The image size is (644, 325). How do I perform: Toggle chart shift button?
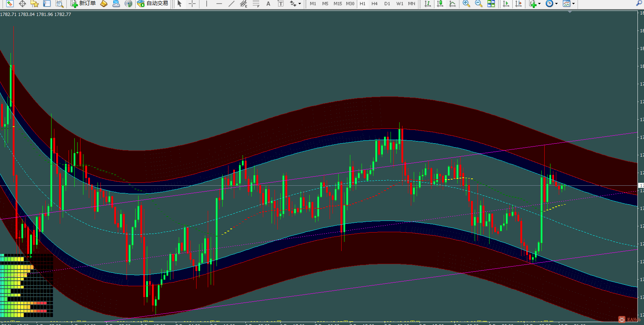[x=519, y=4]
